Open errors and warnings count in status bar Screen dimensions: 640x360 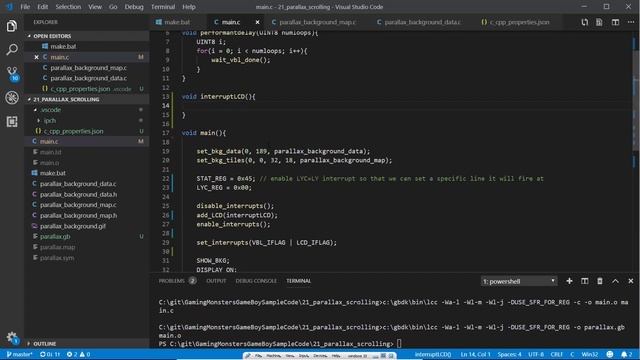point(78,354)
